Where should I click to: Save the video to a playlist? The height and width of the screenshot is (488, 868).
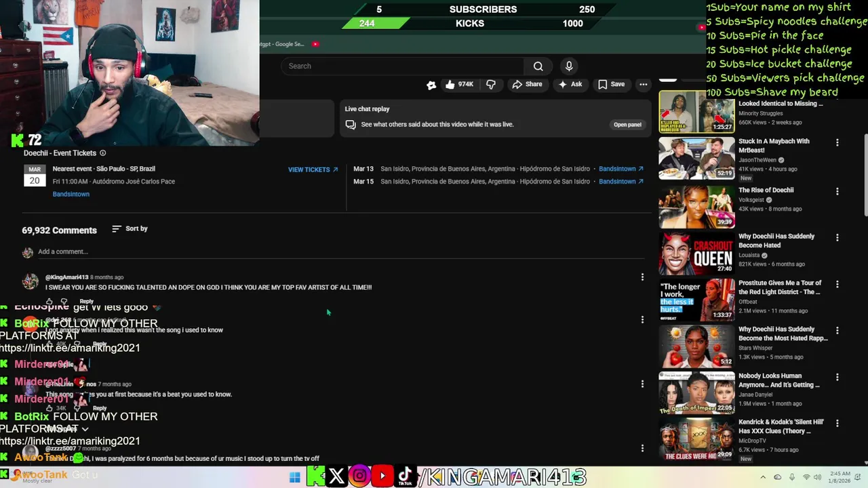(611, 84)
